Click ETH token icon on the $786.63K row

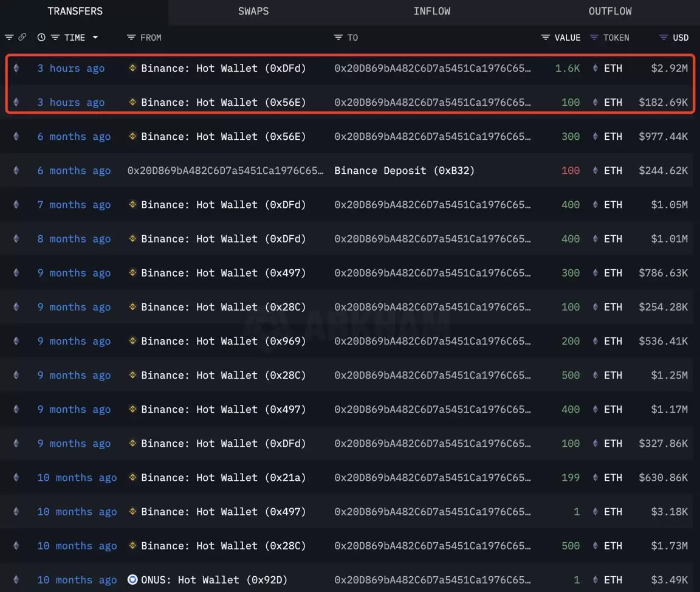pyautogui.click(x=595, y=273)
